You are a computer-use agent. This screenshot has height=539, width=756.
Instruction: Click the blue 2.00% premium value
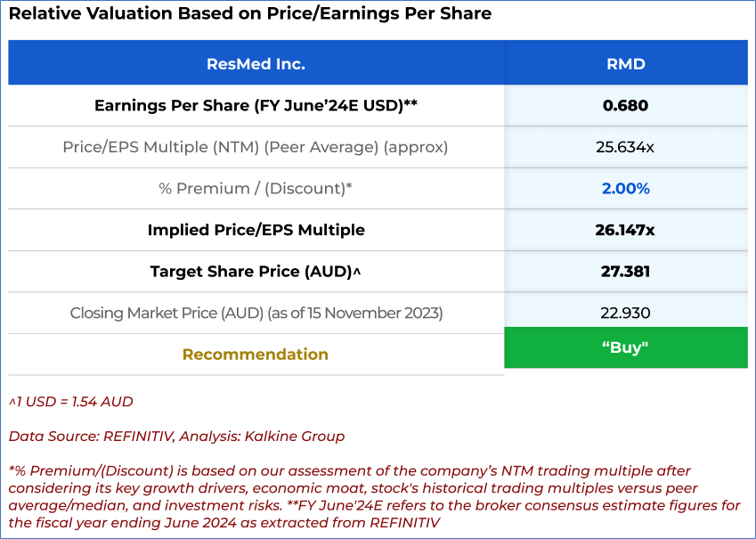625,189
